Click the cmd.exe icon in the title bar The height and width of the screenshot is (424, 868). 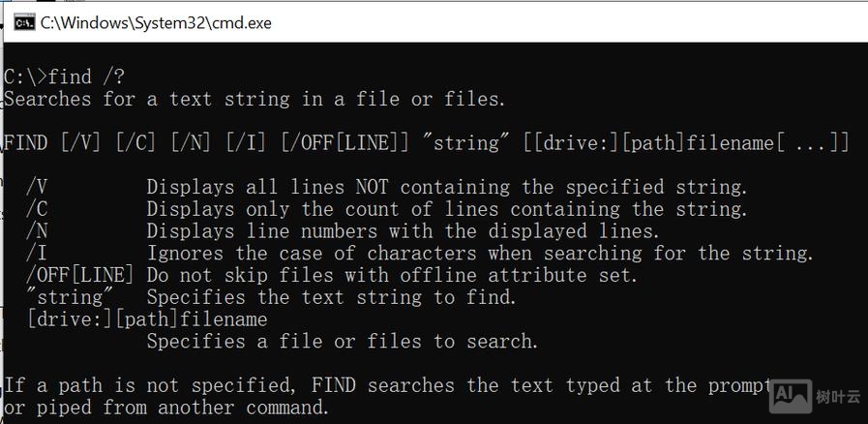click(24, 23)
